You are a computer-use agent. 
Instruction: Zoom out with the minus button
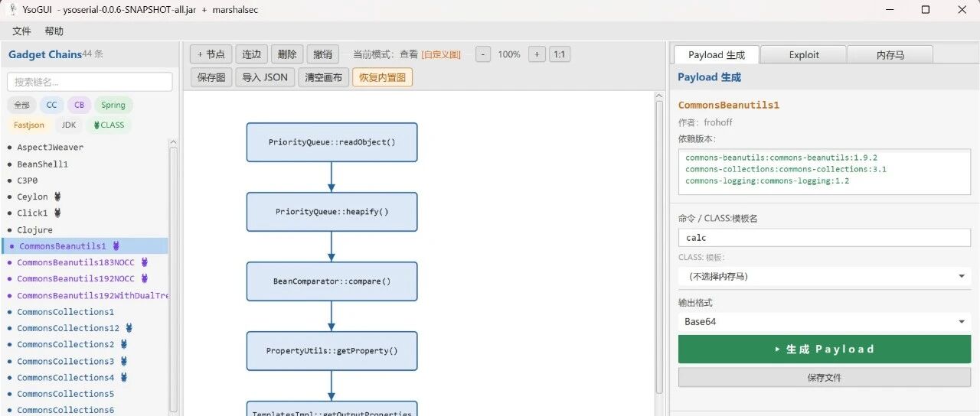pyautogui.click(x=482, y=54)
